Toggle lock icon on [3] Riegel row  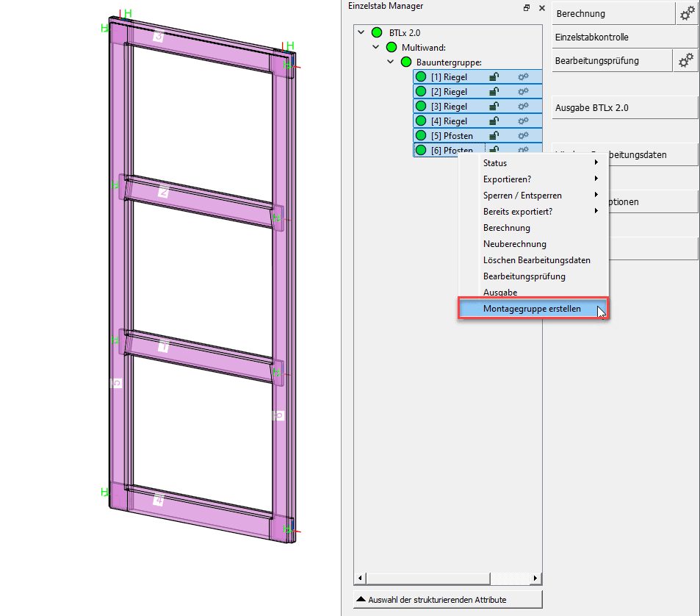click(x=494, y=107)
